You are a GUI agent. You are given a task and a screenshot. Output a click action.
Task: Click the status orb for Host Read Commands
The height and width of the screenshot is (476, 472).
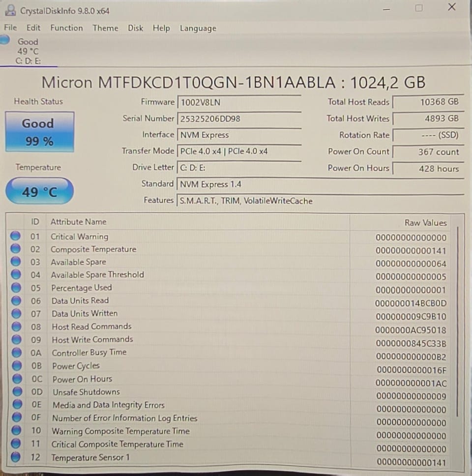16,327
